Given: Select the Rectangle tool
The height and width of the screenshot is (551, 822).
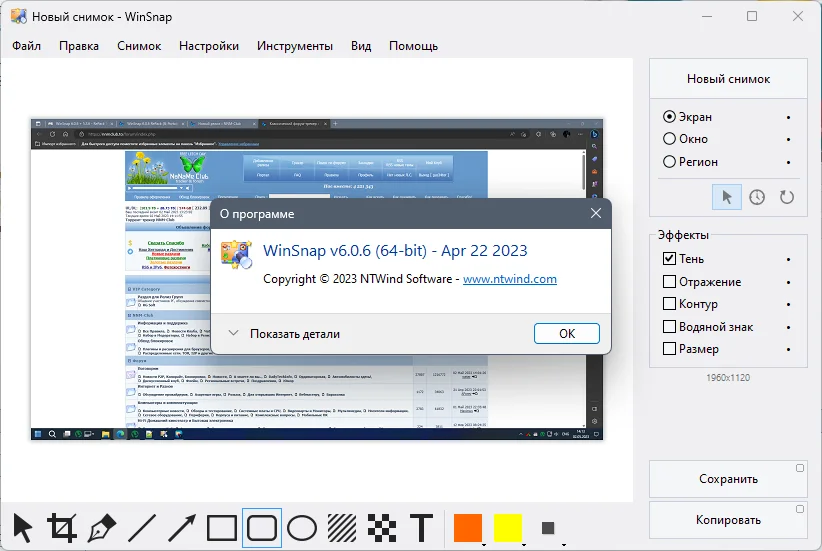Looking at the screenshot, I should click(222, 527).
